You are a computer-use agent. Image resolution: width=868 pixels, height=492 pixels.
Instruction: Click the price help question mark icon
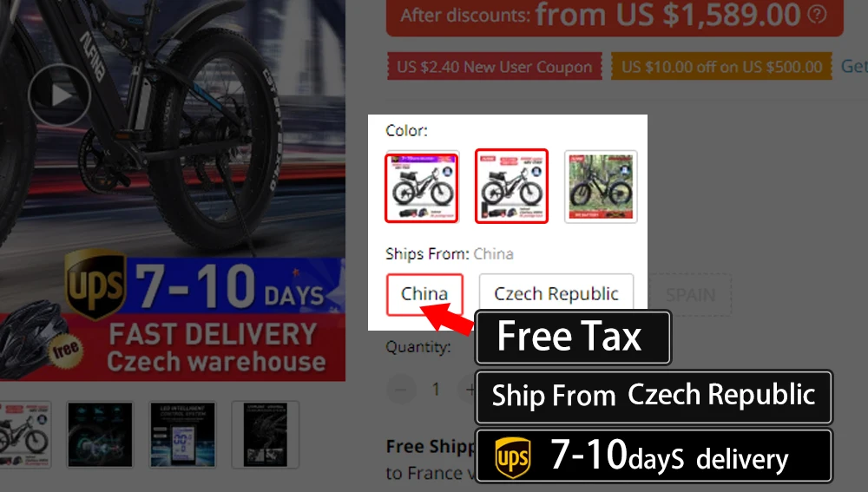[x=817, y=14]
